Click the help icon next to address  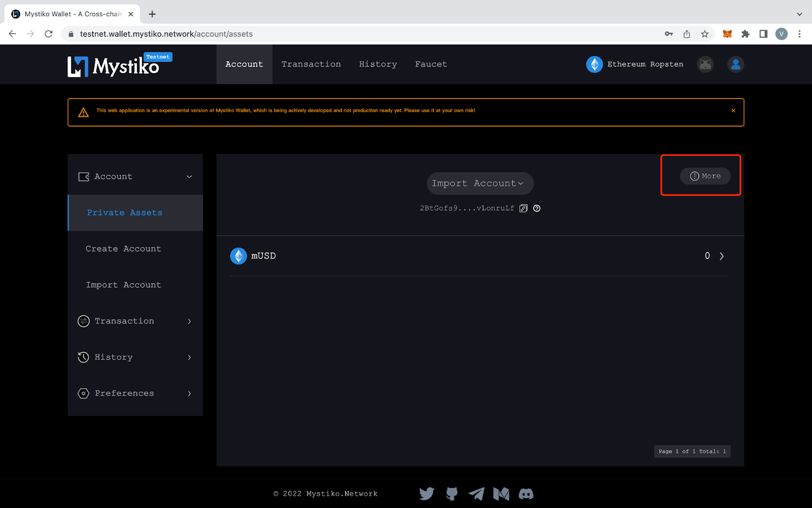pos(537,208)
